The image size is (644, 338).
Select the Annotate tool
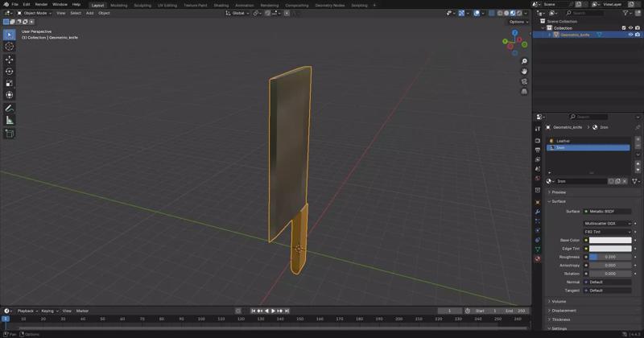click(10, 108)
